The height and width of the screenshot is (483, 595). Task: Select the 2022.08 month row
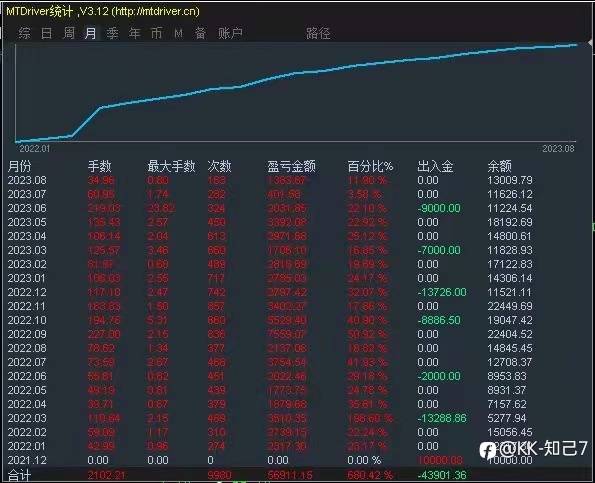coord(270,348)
